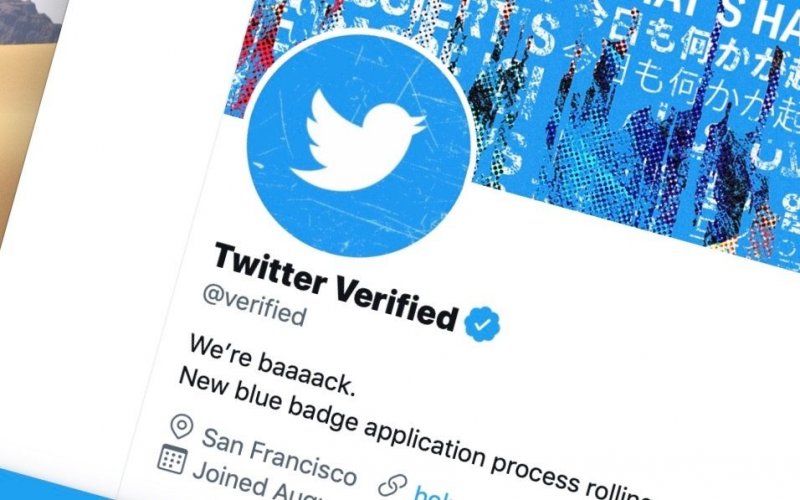Click the @verified handle
Viewport: 800px width, 500px height.
point(254,305)
